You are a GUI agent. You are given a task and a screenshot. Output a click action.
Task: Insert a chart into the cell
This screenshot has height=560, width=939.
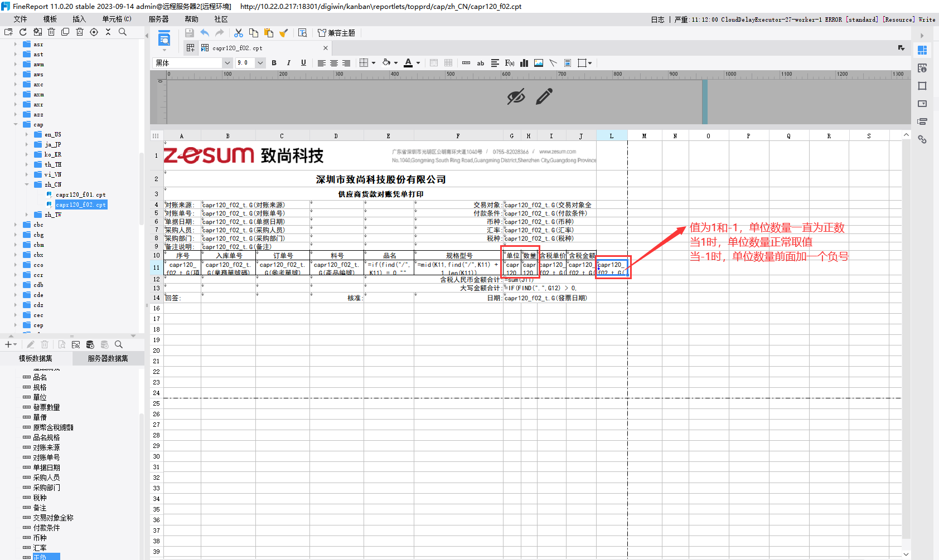tap(524, 63)
